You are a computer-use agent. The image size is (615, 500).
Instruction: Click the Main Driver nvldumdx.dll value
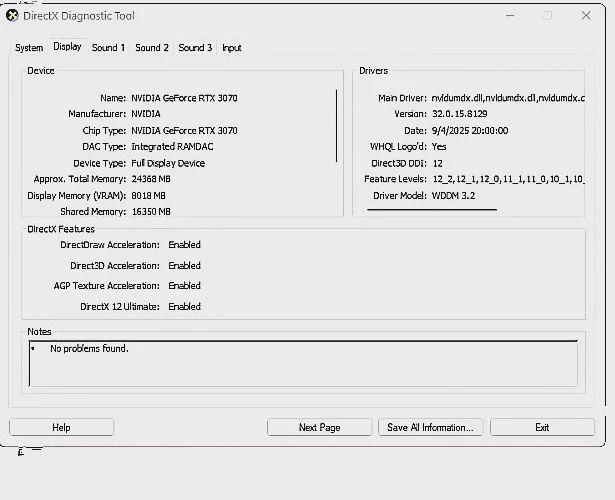[508, 98]
